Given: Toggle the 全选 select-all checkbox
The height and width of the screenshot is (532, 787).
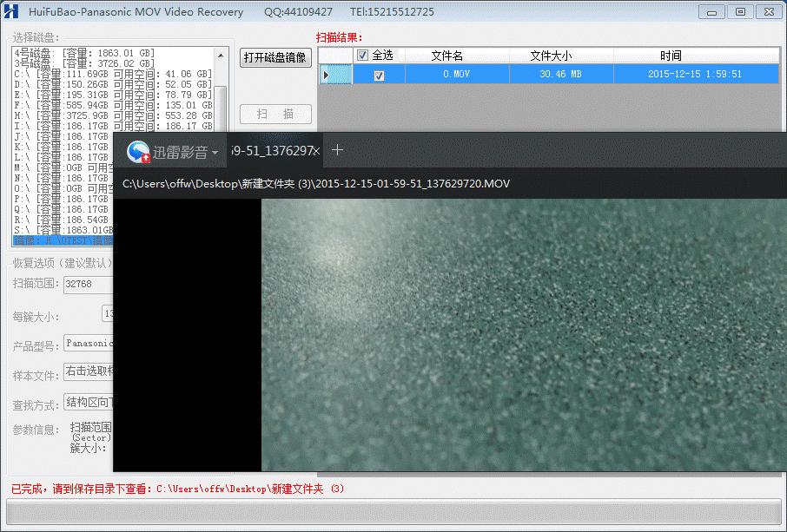Looking at the screenshot, I should pyautogui.click(x=362, y=56).
